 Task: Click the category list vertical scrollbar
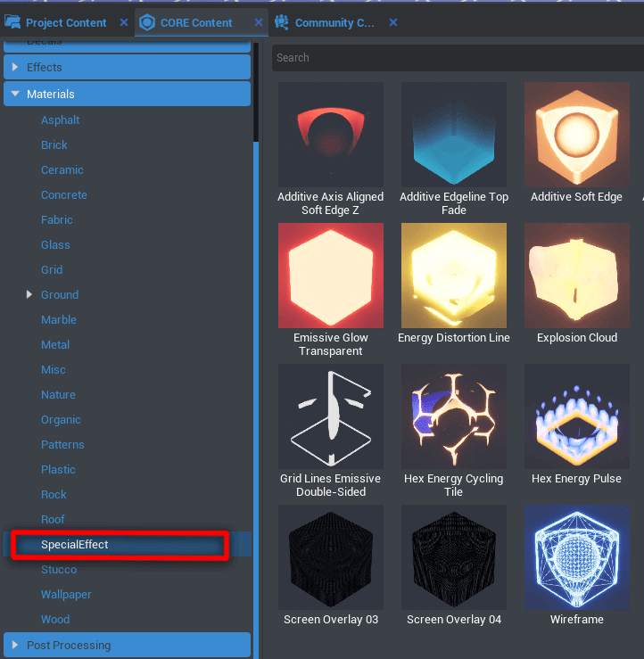(256, 357)
